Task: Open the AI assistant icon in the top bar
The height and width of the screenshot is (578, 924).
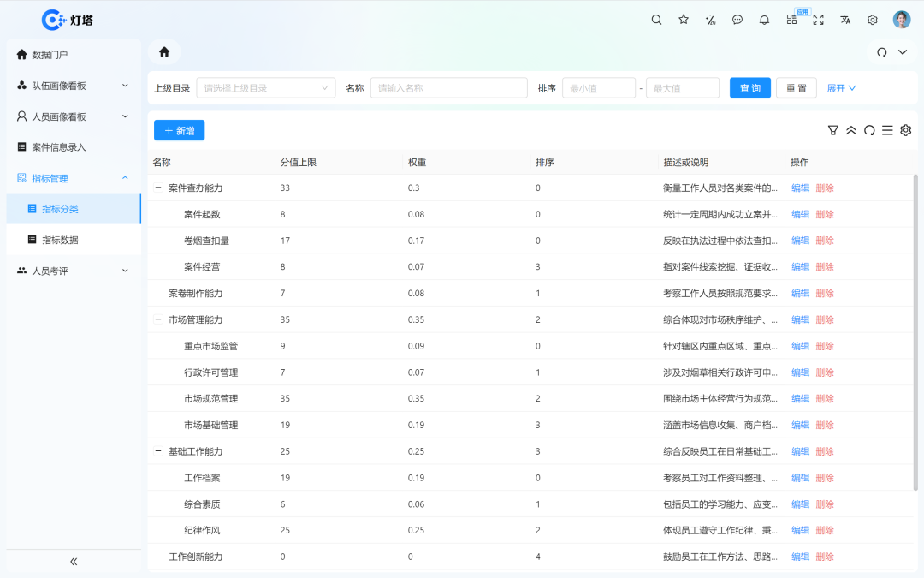Action: coord(710,19)
